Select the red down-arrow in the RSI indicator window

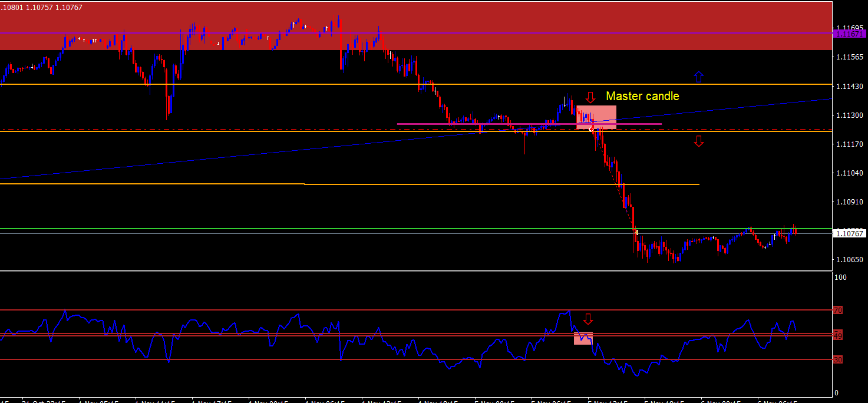coord(588,319)
